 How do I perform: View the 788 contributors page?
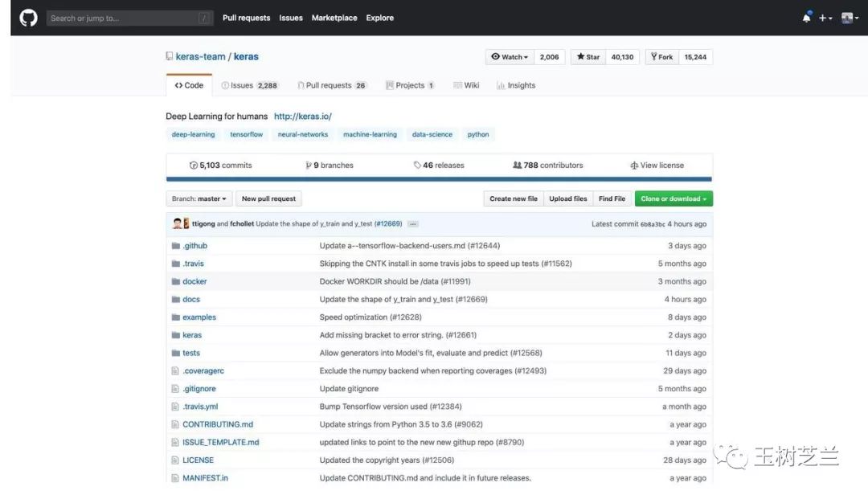(547, 165)
